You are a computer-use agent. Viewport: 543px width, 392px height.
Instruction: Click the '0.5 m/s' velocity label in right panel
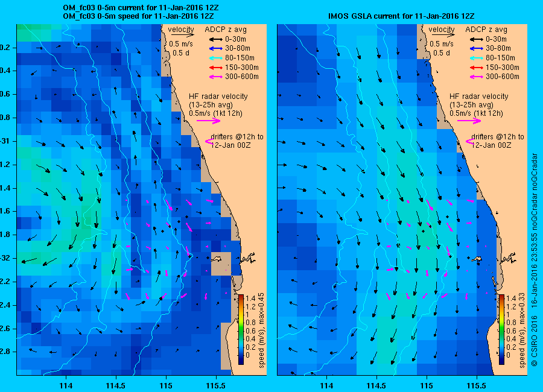coord(442,44)
